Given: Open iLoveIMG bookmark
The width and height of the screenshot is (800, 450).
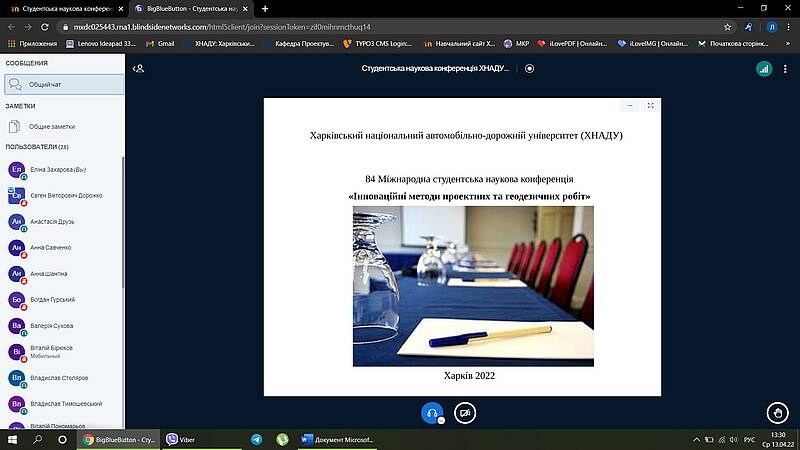Looking at the screenshot, I should (x=653, y=44).
